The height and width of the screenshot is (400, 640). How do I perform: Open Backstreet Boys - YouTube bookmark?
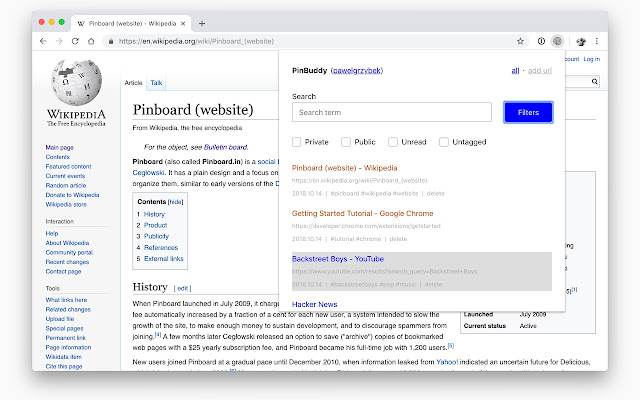pos(338,259)
